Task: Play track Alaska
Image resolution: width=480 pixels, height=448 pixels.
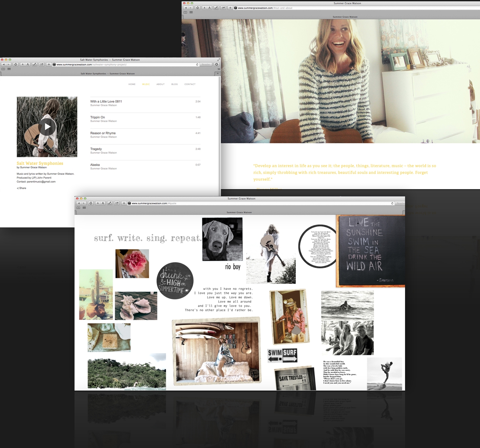Action: click(x=145, y=166)
